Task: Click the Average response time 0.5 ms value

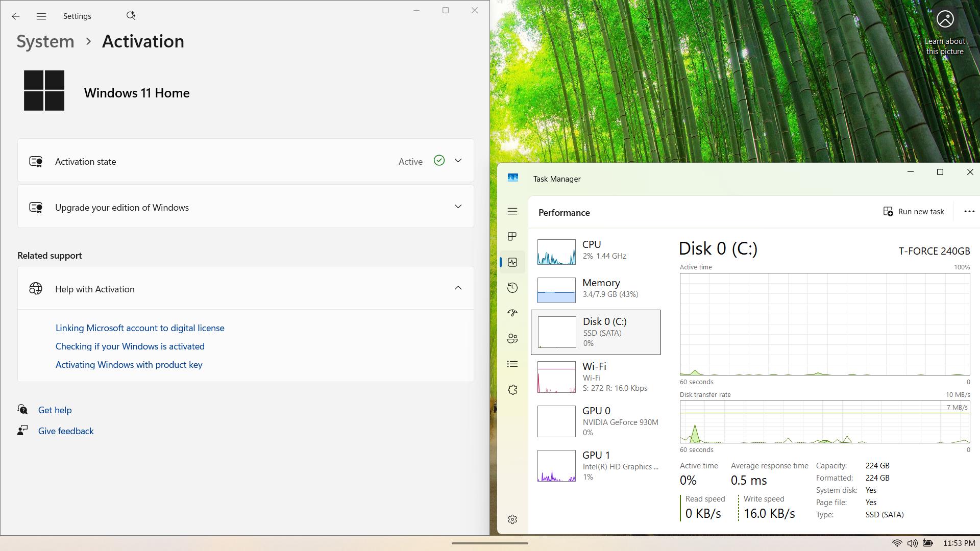Action: pos(749,480)
